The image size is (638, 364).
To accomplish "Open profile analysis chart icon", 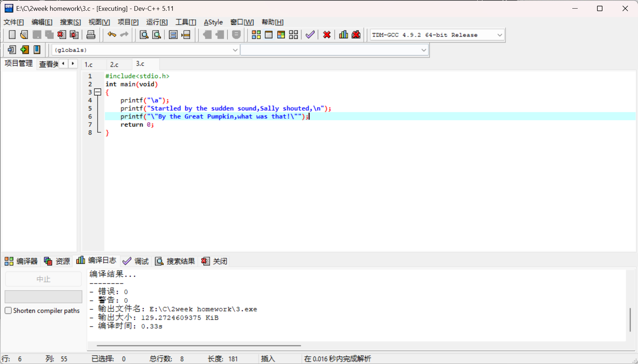I will tap(344, 35).
